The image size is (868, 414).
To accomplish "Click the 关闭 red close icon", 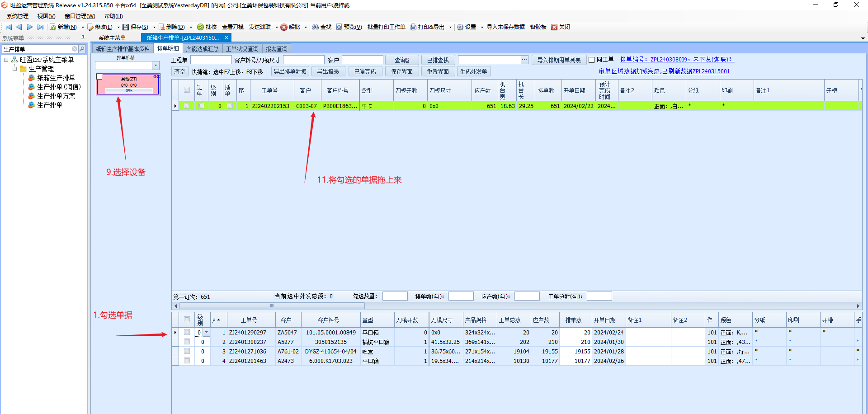I will pyautogui.click(x=554, y=27).
